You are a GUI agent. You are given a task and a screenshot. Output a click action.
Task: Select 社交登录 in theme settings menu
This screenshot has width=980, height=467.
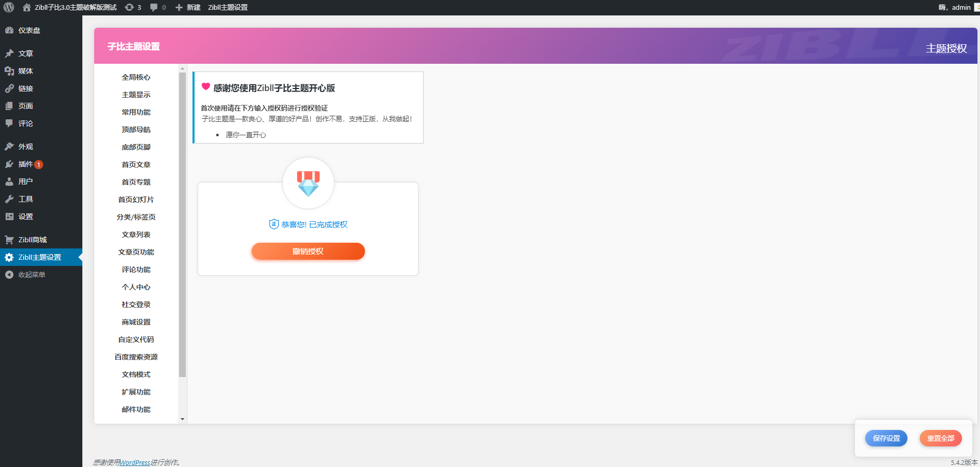click(x=136, y=304)
